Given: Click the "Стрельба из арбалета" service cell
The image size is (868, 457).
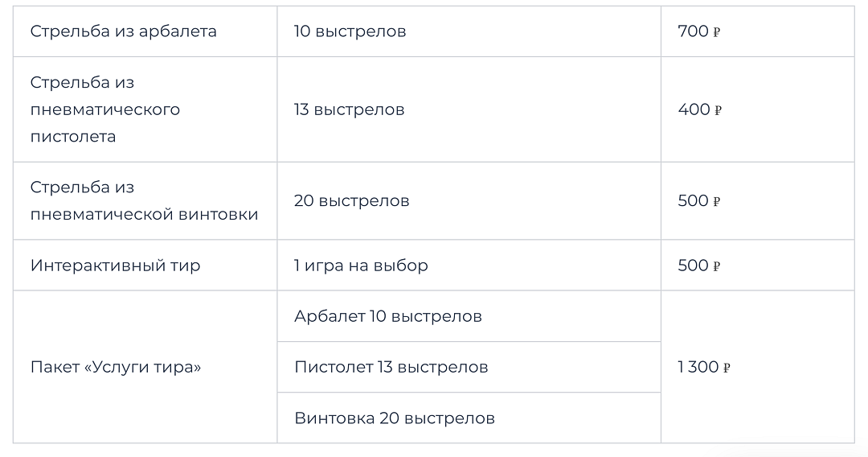Looking at the screenshot, I should [124, 32].
